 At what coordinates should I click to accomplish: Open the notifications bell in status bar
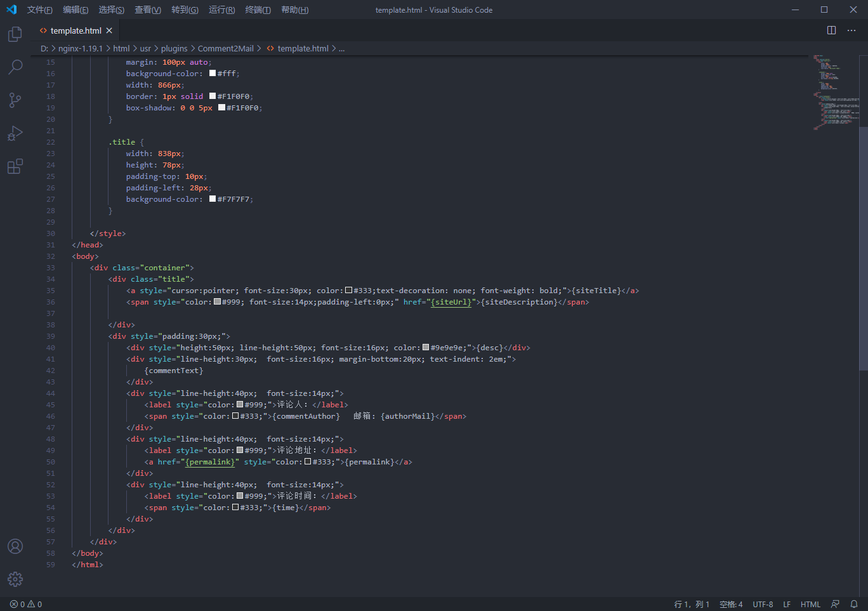pyautogui.click(x=854, y=604)
